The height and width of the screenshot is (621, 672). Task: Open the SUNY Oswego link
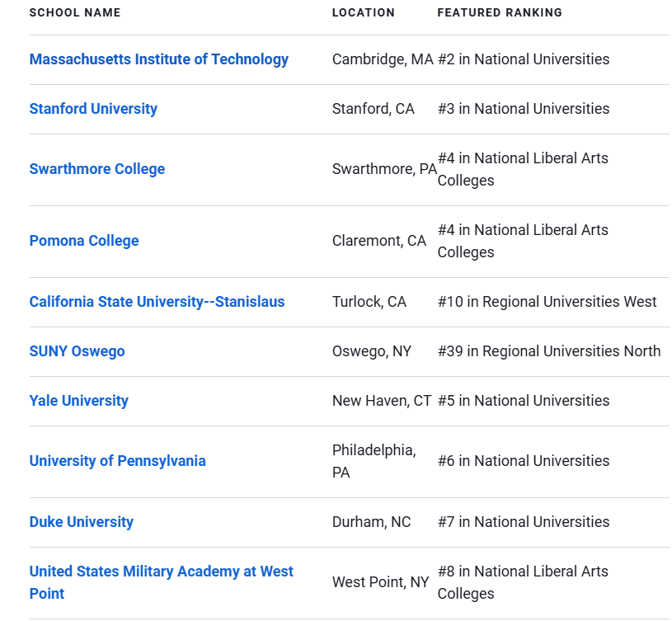coord(78,351)
